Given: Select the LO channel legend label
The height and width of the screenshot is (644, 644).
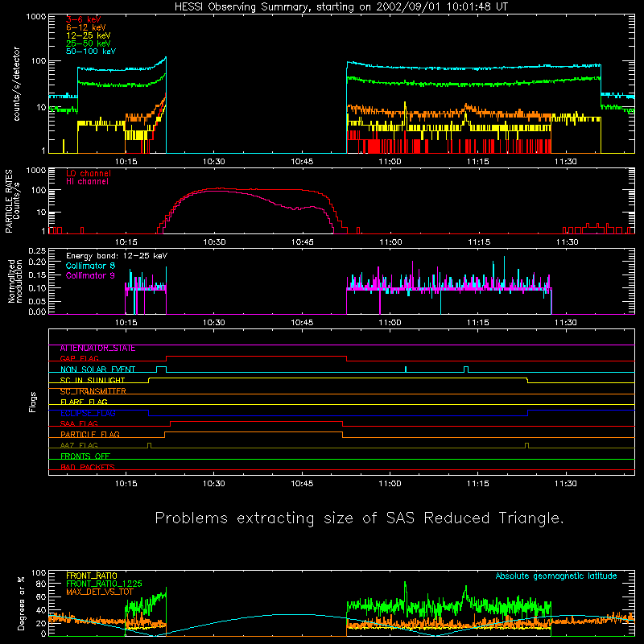Looking at the screenshot, I should pyautogui.click(x=89, y=174).
